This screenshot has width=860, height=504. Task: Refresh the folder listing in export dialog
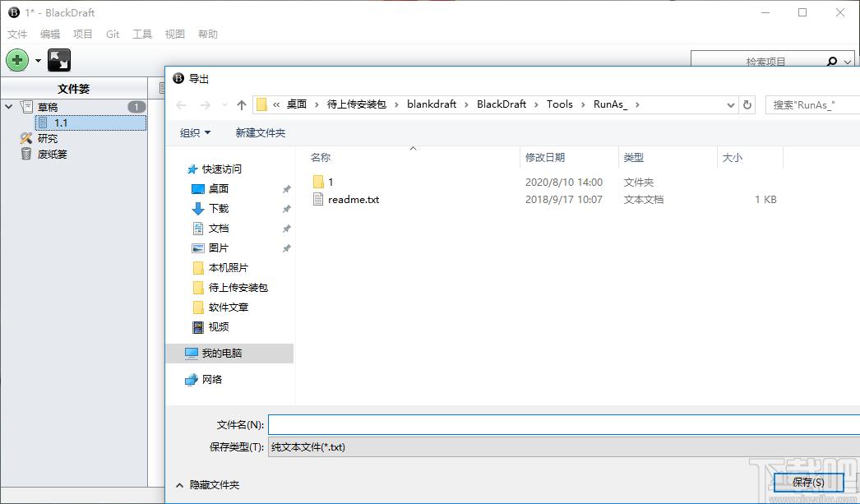[747, 104]
